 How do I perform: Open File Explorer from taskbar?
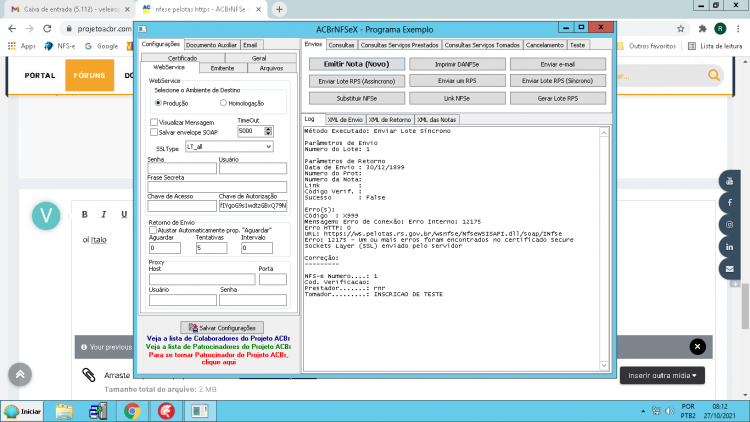pyautogui.click(x=64, y=411)
